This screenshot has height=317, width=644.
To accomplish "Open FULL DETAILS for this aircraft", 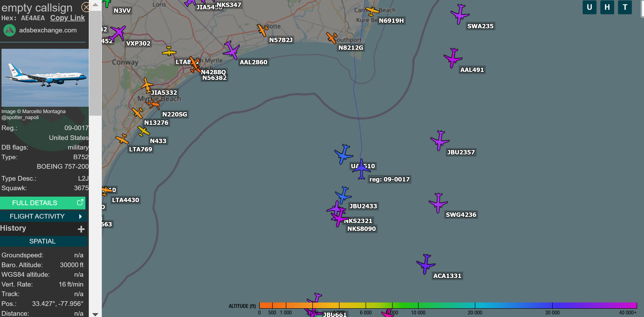I will [43, 203].
